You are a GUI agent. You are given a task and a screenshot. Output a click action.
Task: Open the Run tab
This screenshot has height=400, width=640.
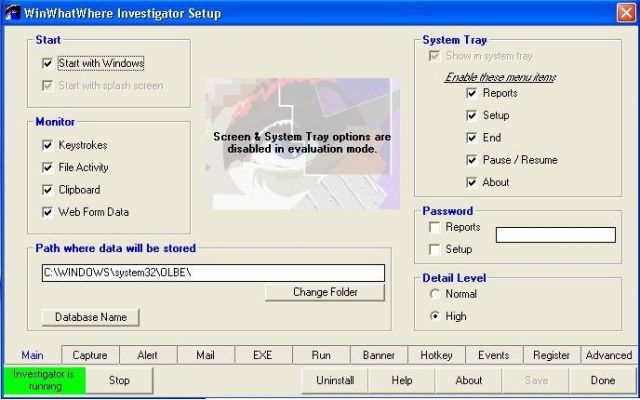321,355
